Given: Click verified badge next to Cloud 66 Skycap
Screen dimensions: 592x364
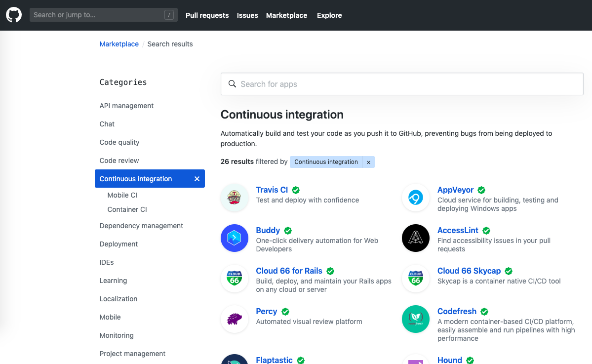Looking at the screenshot, I should tap(509, 271).
